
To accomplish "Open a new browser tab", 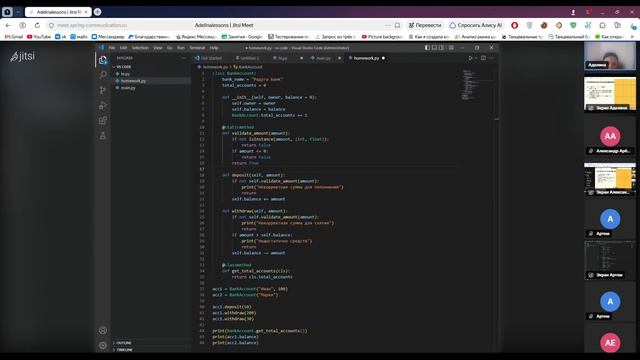I will tap(98, 12).
